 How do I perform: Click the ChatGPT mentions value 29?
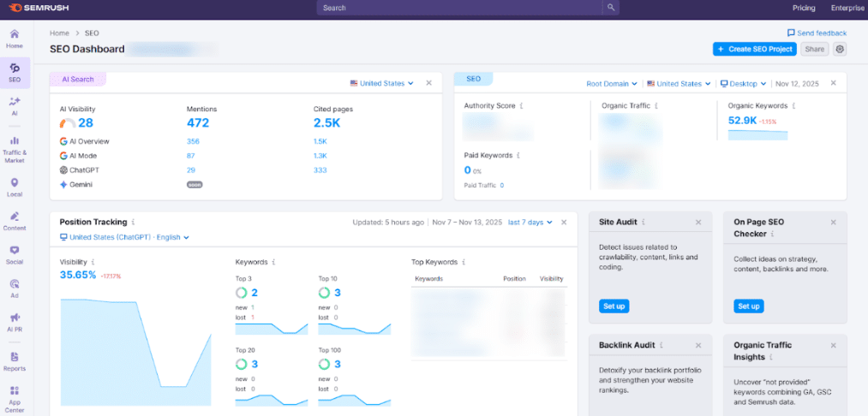pyautogui.click(x=190, y=169)
